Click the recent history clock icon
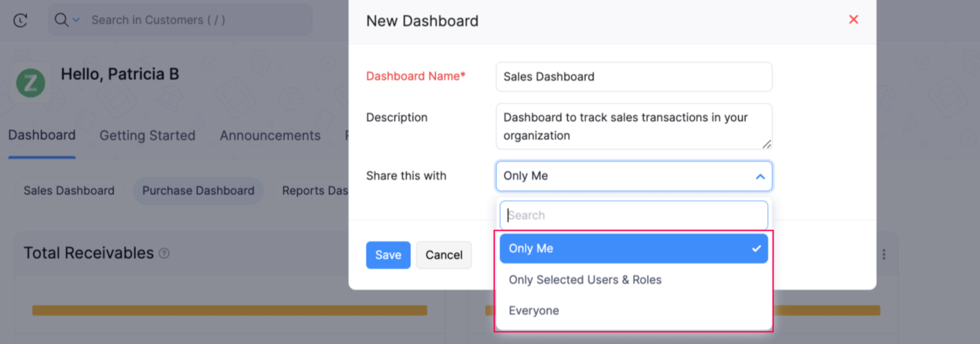Image resolution: width=980 pixels, height=344 pixels. click(x=20, y=20)
